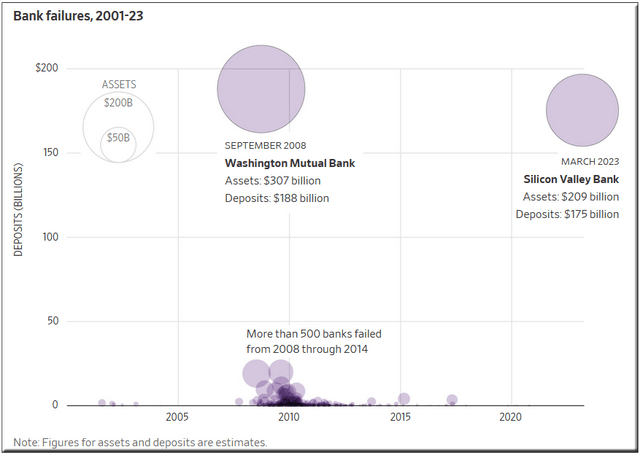The width and height of the screenshot is (640, 455).
Task: Click the 'Silicon Valley Bank' label
Action: coord(571,179)
